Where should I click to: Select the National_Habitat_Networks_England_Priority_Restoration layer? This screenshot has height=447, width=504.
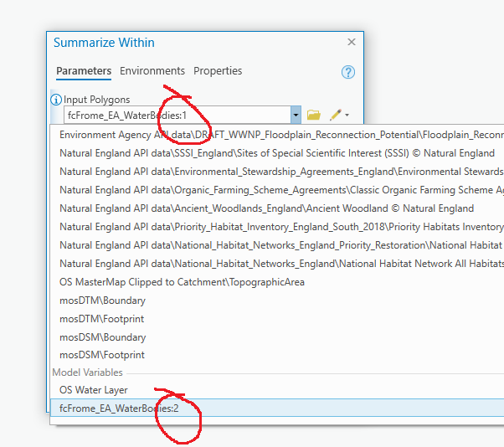click(x=277, y=245)
